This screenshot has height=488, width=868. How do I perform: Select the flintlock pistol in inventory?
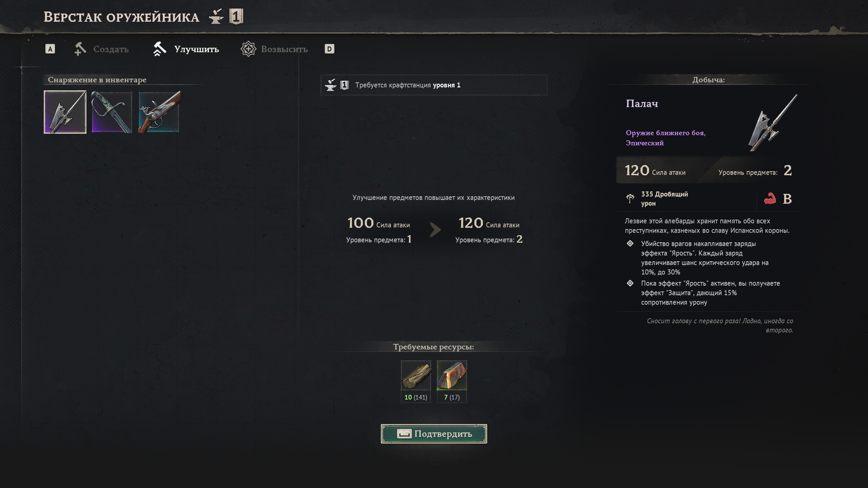(x=159, y=112)
